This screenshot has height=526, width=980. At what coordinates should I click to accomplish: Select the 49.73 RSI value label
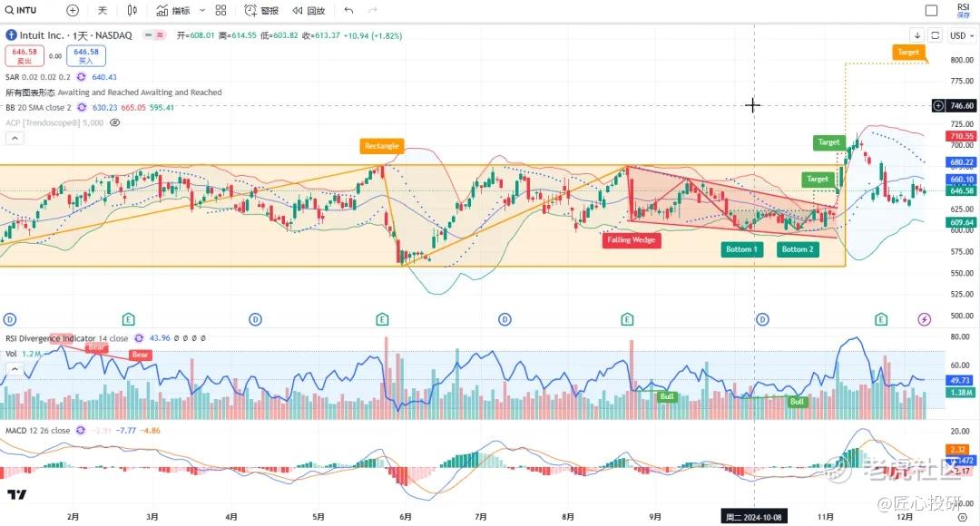pos(961,380)
